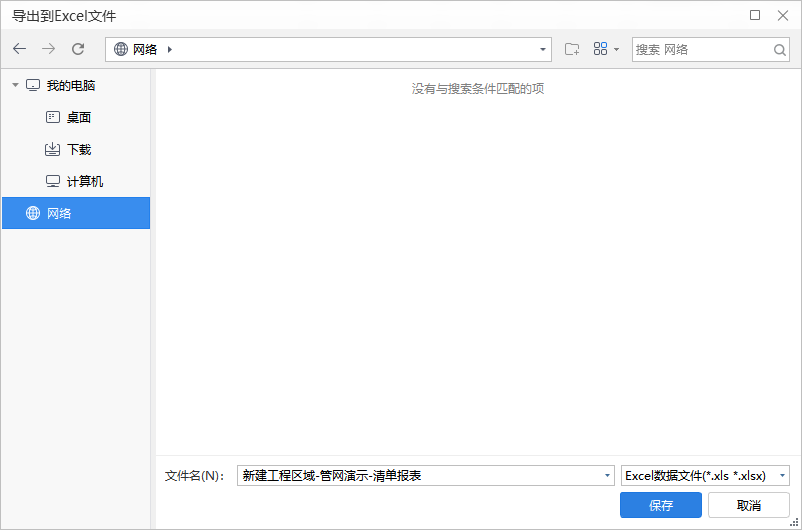Open the view options dropdown arrow
802x530 pixels.
point(616,49)
